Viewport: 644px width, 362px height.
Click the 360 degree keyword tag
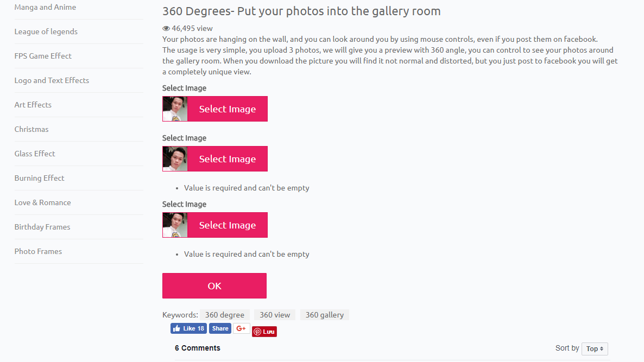[225, 315]
